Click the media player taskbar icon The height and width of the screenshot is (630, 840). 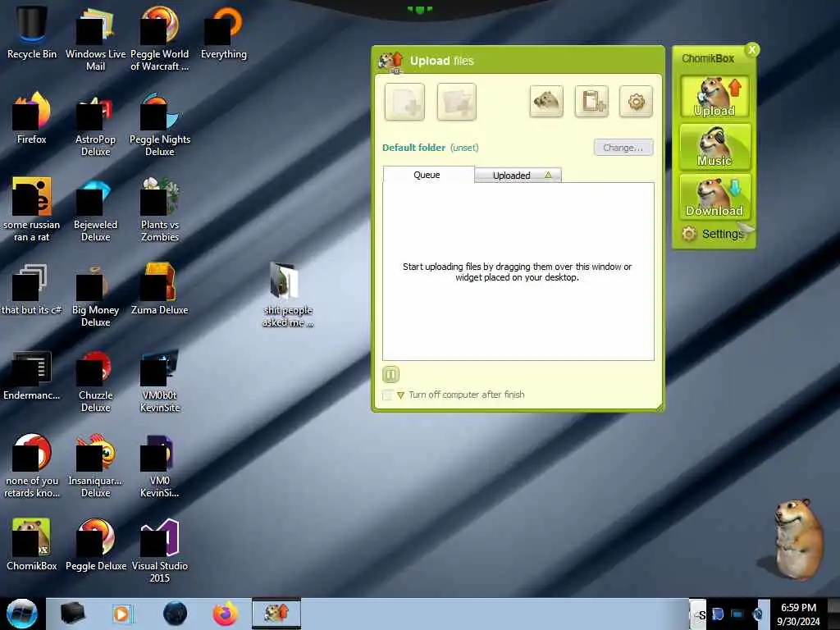point(122,614)
